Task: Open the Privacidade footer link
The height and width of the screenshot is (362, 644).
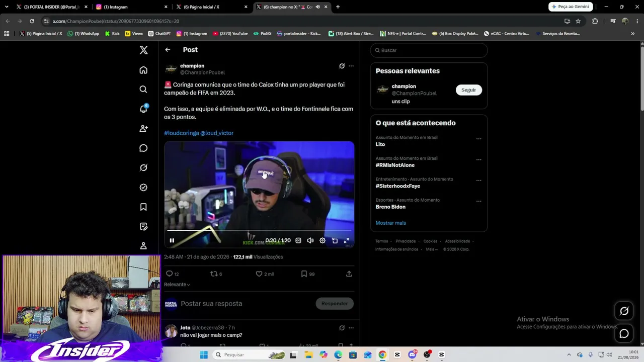Action: 406,241
